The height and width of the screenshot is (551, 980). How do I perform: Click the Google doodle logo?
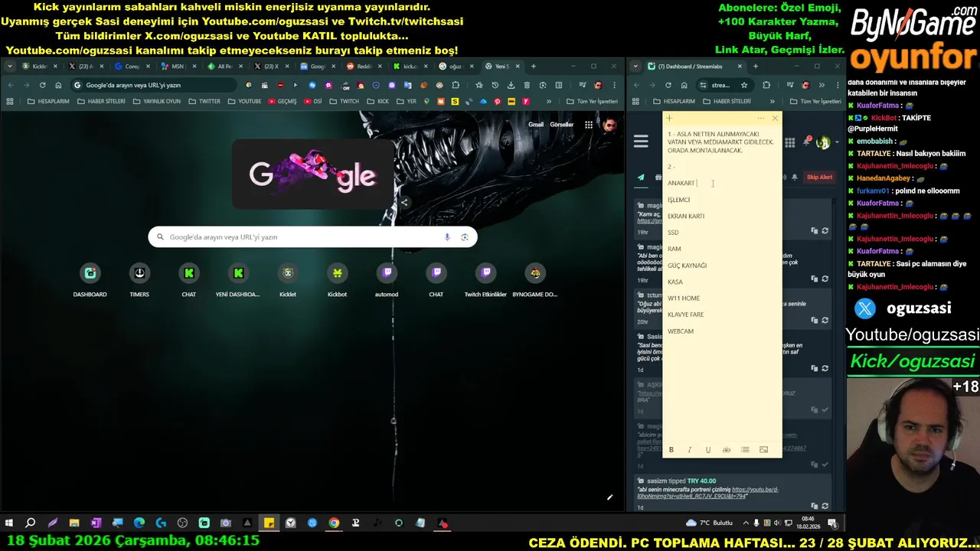pos(312,174)
